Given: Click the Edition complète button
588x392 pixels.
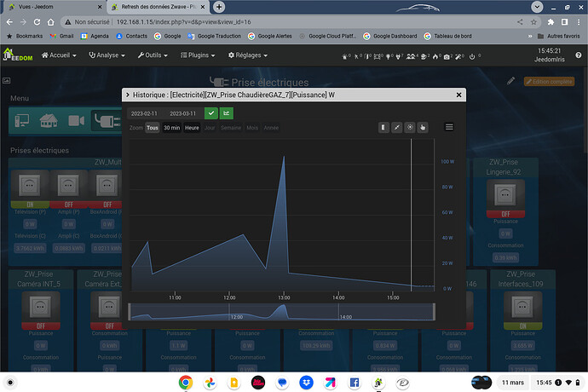Looking at the screenshot, I should (549, 82).
